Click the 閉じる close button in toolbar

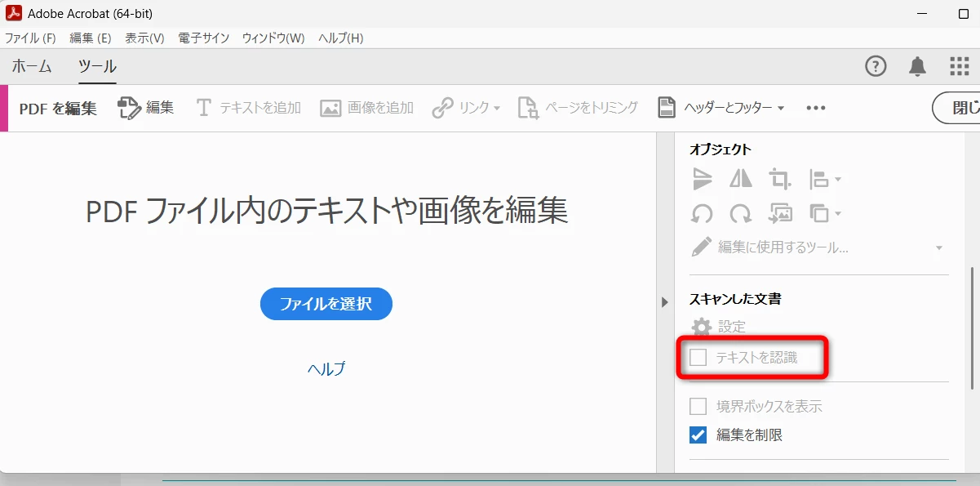click(x=956, y=108)
